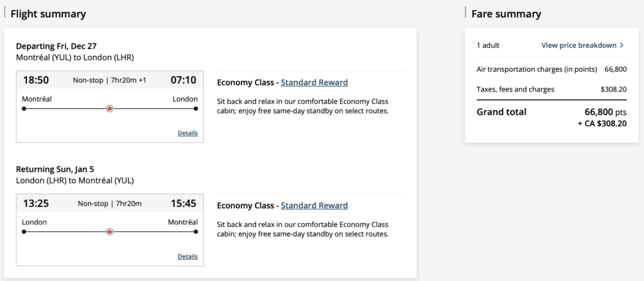Click the Grand total label
Viewport: 644px width, 281px height.
tap(501, 112)
